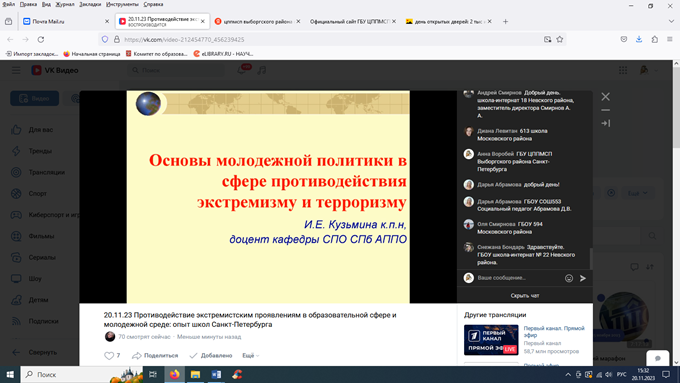Switch to день открытых дверей tab
Image resolution: width=681 pixels, height=383 pixels.
point(447,21)
